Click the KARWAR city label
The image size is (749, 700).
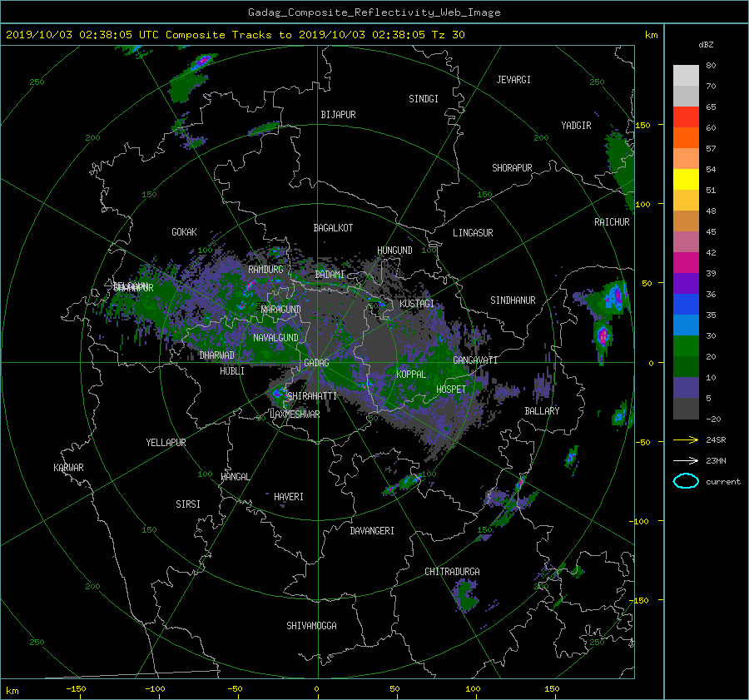pos(68,468)
